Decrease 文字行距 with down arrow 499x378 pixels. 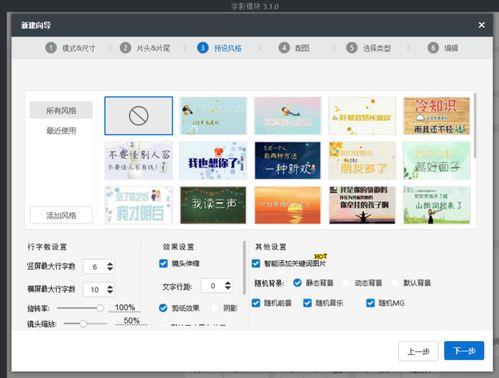point(228,288)
